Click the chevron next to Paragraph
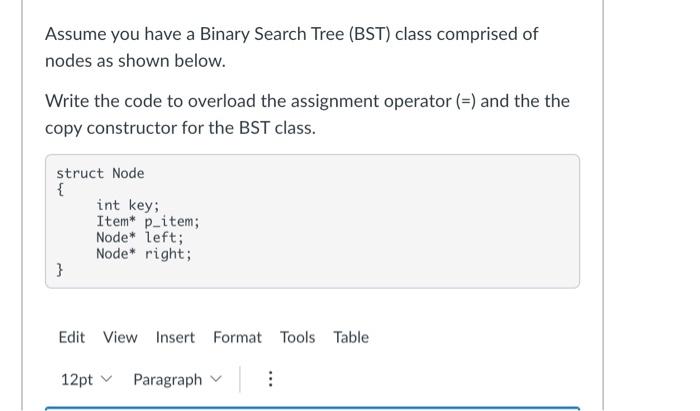 pos(216,379)
